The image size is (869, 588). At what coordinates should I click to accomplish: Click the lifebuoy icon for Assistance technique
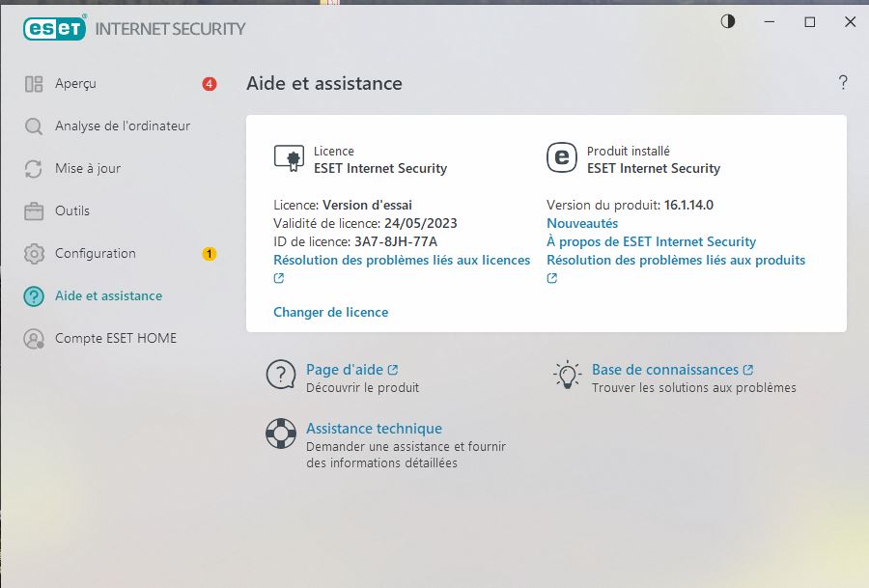click(281, 434)
